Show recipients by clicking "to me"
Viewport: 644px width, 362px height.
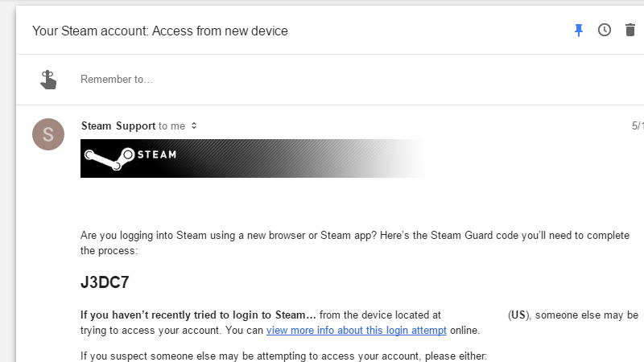click(171, 126)
